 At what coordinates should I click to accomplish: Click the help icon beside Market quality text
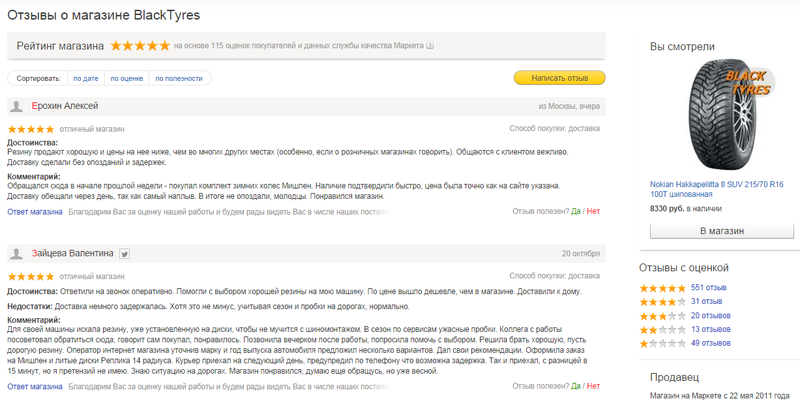click(430, 45)
